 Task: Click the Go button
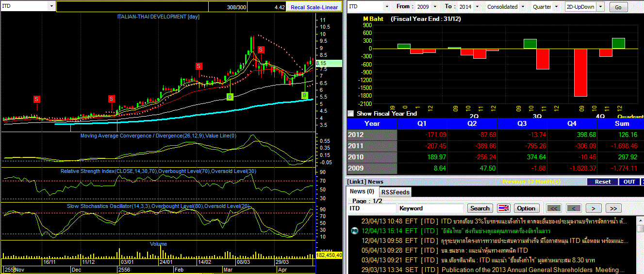coord(618,7)
